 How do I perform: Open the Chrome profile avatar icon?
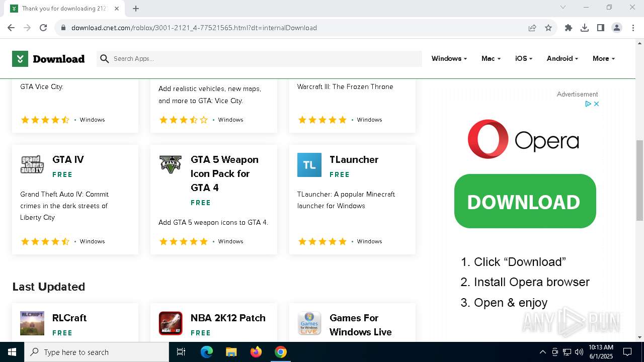coord(617,28)
